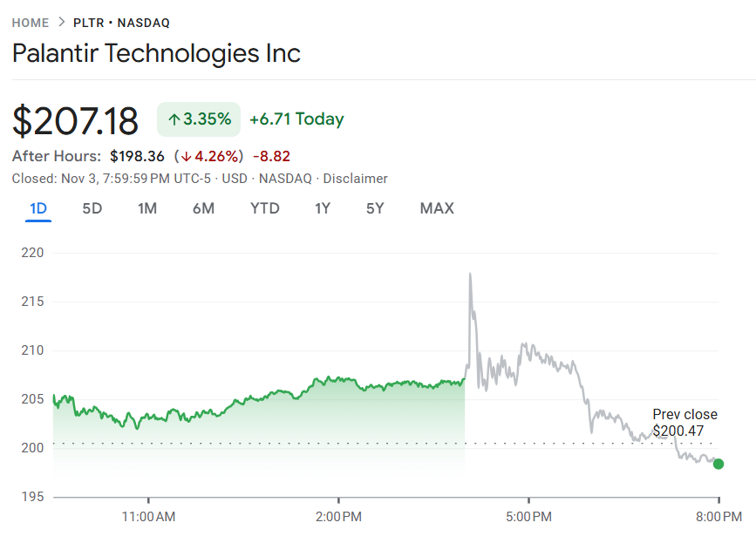
Task: Click the HOME breadcrumb link
Action: tap(30, 23)
